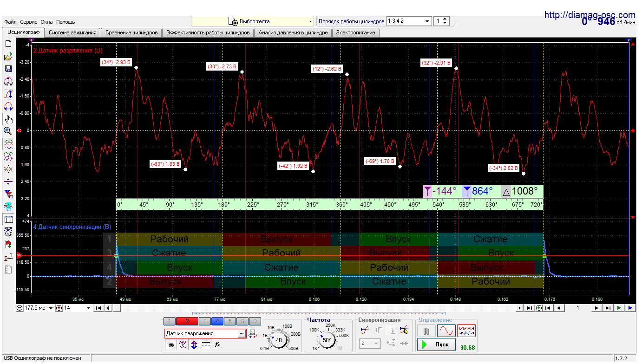Image resolution: width=642 pixels, height=364 pixels.
Task: Click the sensor swap icon next to sensor field
Action: (253, 333)
